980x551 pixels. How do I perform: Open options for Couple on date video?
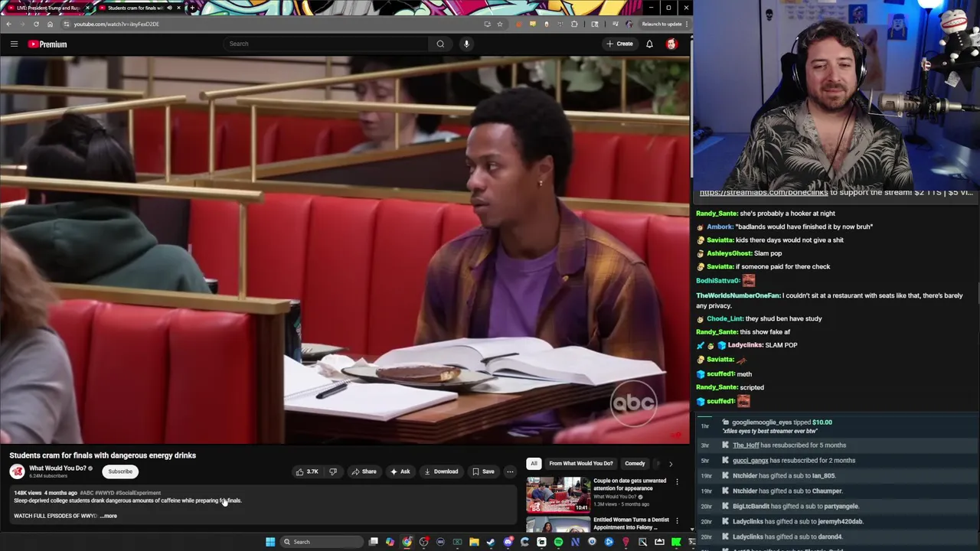(677, 481)
